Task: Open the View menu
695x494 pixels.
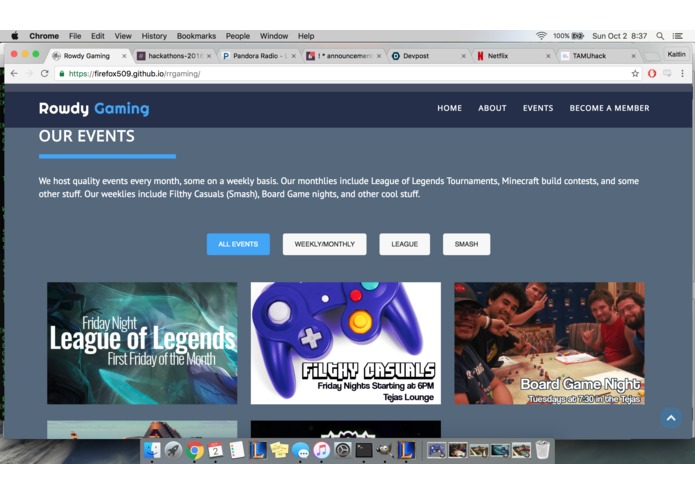Action: pyautogui.click(x=123, y=36)
